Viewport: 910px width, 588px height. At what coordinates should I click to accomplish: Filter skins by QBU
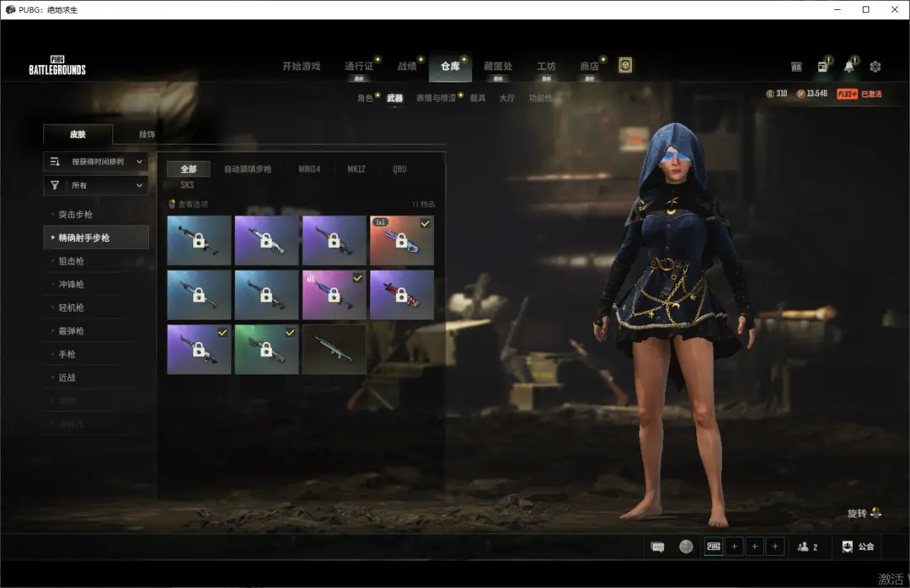coord(400,169)
